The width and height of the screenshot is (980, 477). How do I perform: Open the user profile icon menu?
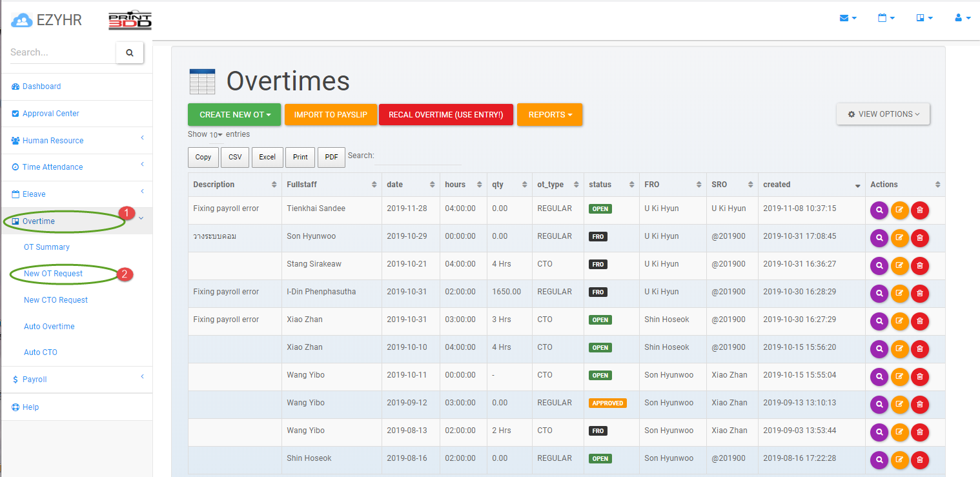pos(963,18)
